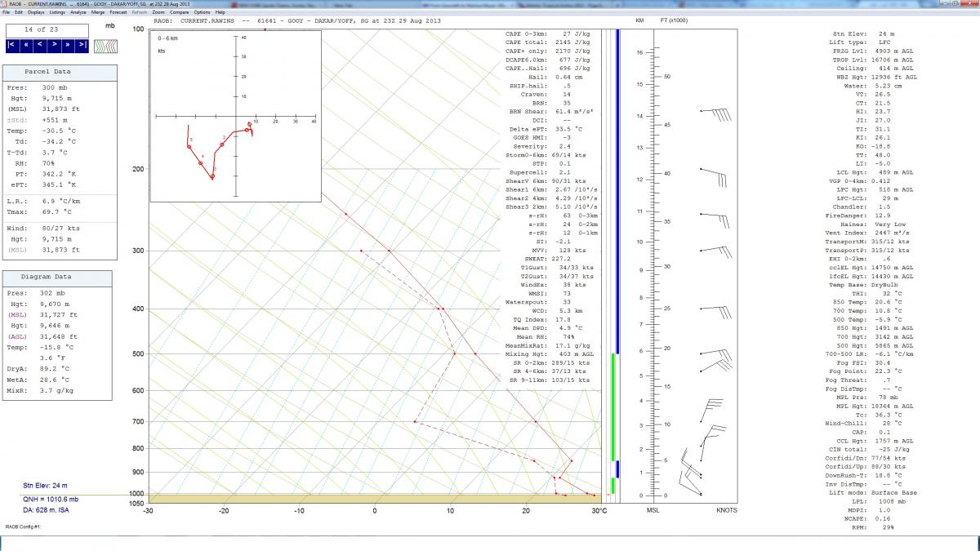980x551 pixels.
Task: Click the 'CAPE+ only' index row
Action: (x=548, y=51)
